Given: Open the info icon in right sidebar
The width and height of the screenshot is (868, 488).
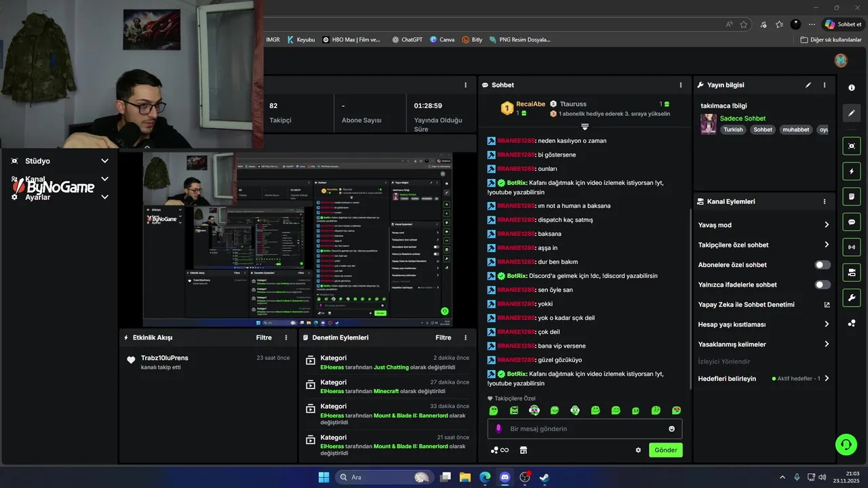Looking at the screenshot, I should 852,87.
